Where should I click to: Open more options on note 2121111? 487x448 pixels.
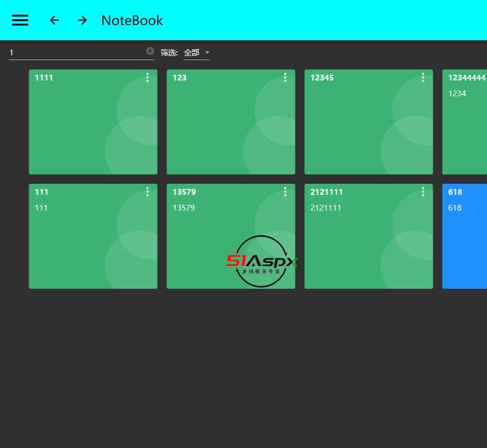click(x=423, y=192)
